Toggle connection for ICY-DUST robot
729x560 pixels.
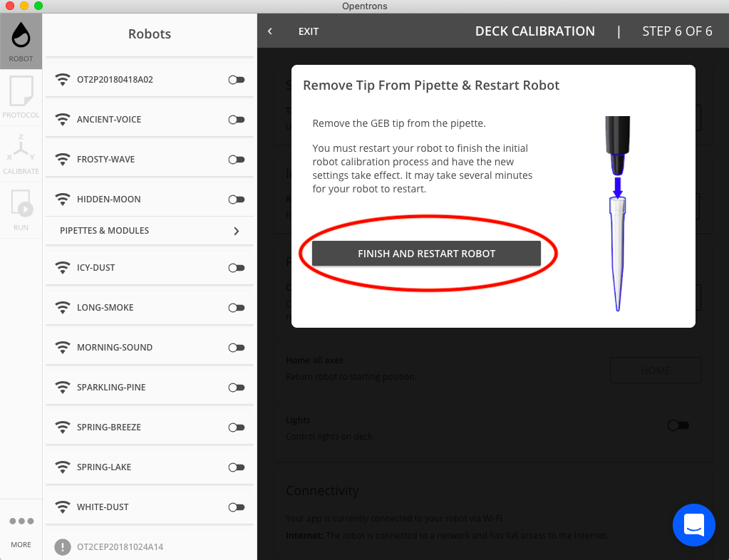pos(237,268)
